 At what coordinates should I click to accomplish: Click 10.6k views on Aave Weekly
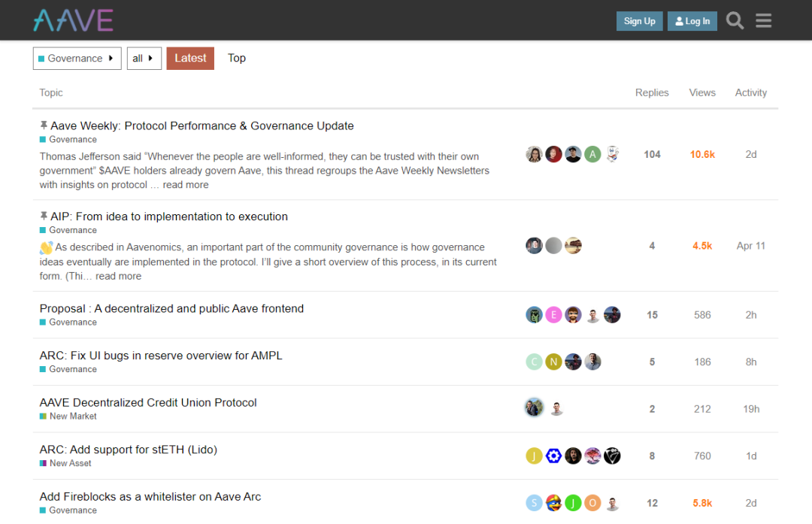pos(702,154)
